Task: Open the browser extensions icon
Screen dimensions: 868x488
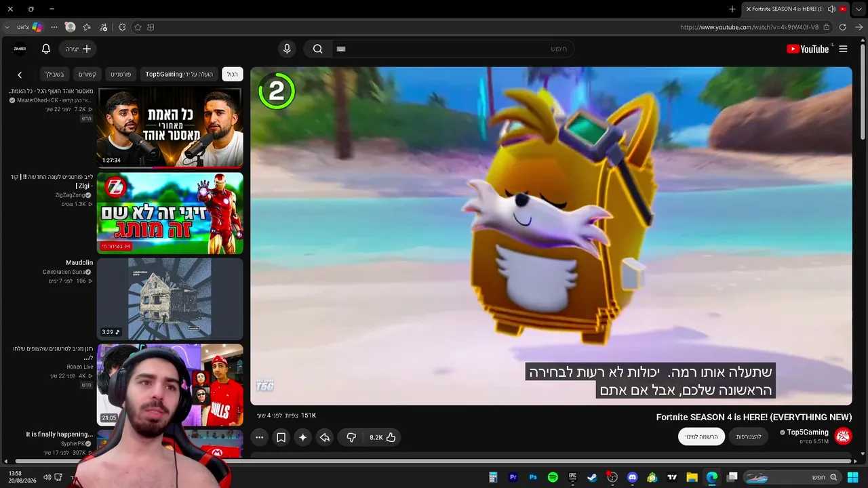Action: [122, 27]
